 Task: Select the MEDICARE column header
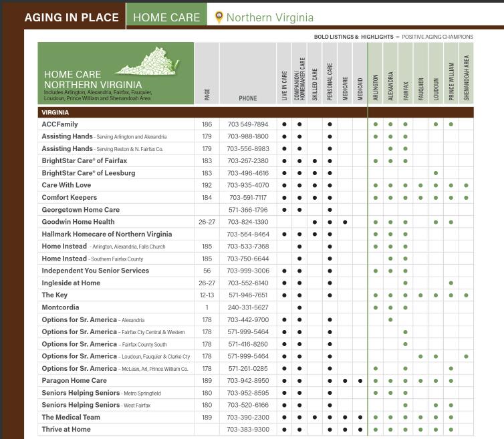(345, 89)
